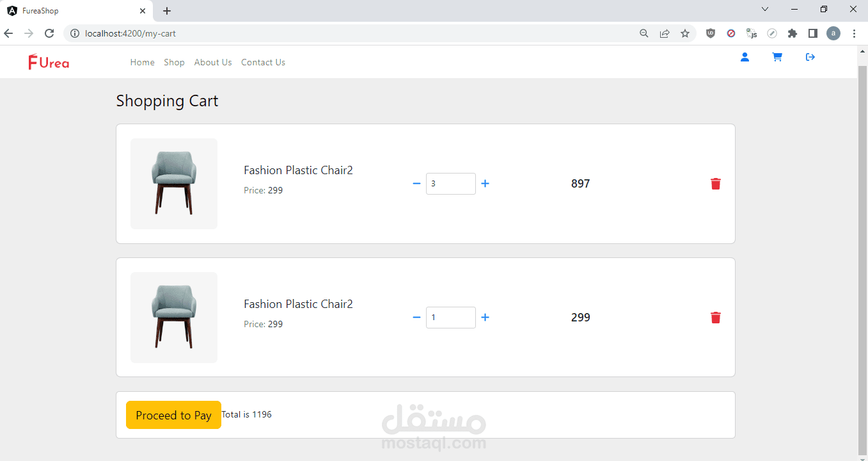The height and width of the screenshot is (461, 868).
Task: Increase quantity of the second cart item
Action: coord(485,318)
